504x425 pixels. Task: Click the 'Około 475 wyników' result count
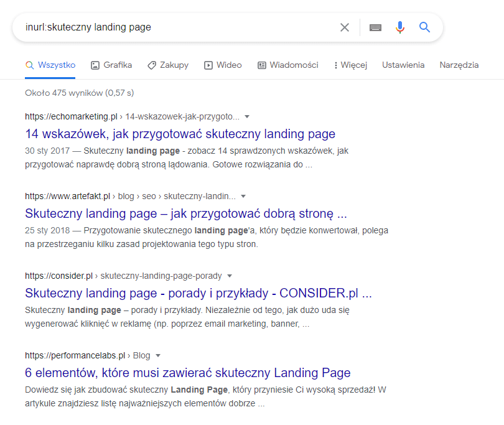coord(80,93)
